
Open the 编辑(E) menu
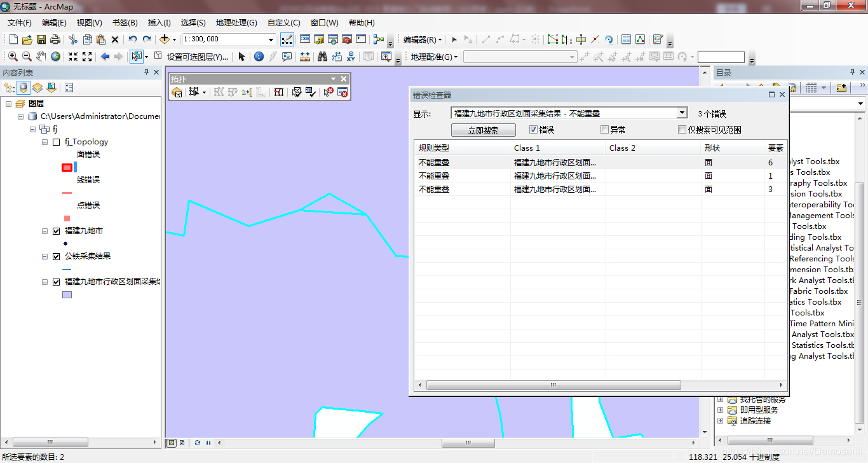[54, 22]
